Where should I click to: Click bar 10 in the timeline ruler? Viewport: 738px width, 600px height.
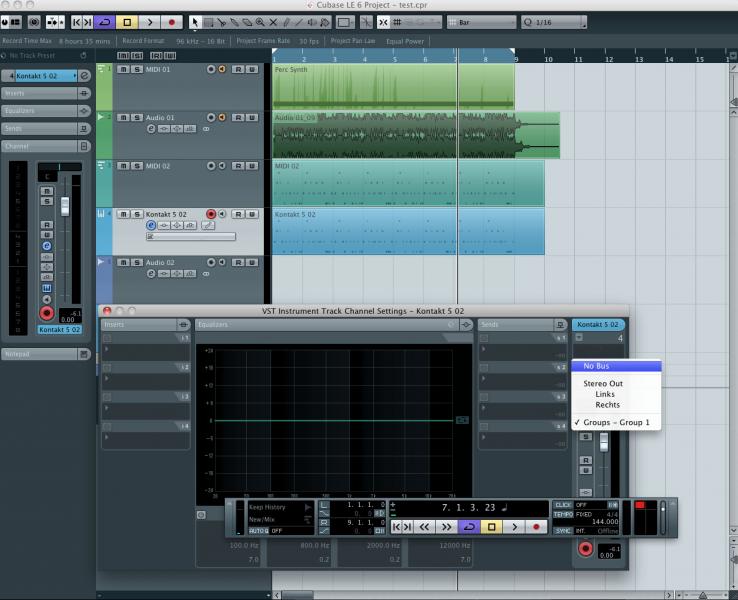tap(548, 59)
